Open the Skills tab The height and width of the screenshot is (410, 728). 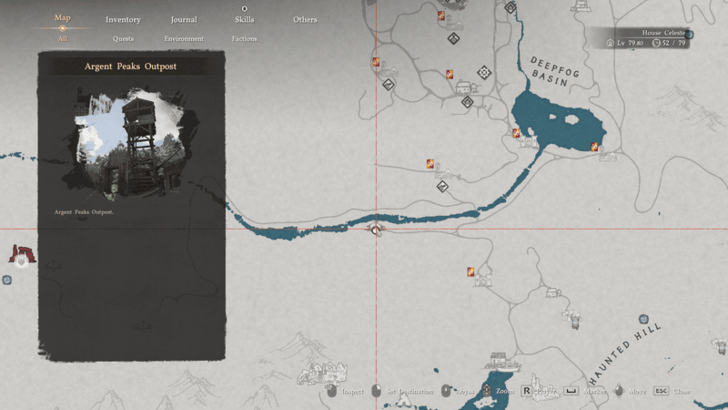point(244,19)
